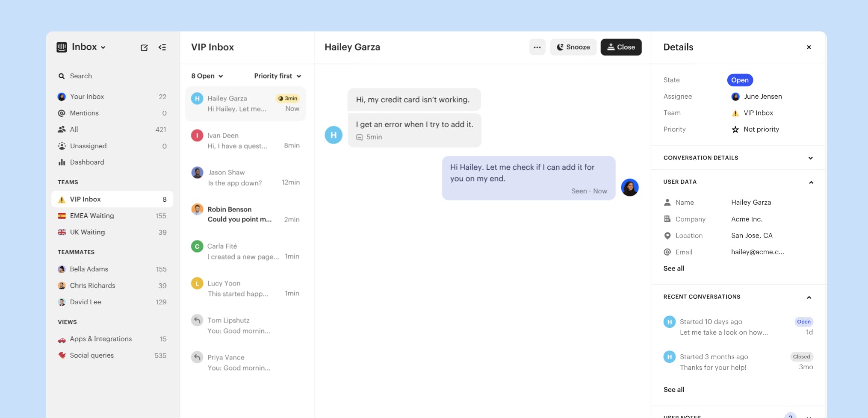Snooze the conversation
Viewport: 868px width, 418px height.
coord(573,47)
